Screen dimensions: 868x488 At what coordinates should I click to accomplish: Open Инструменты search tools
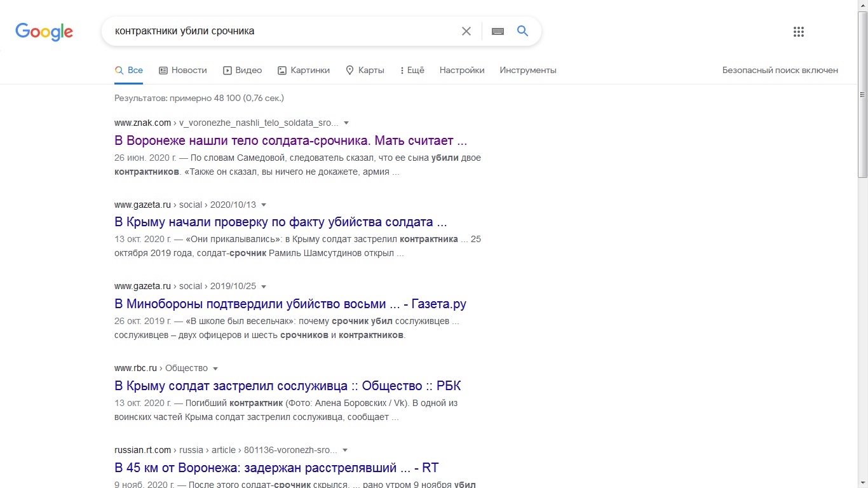tap(528, 71)
